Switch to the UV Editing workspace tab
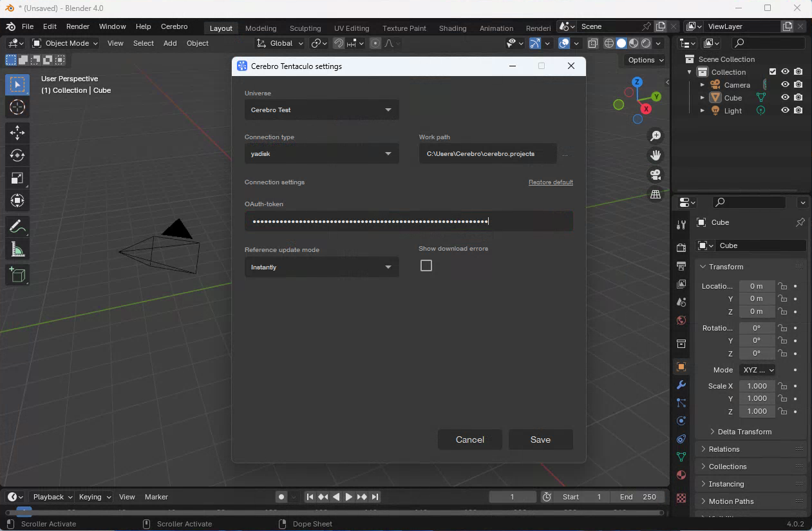The width and height of the screenshot is (812, 531). point(352,28)
